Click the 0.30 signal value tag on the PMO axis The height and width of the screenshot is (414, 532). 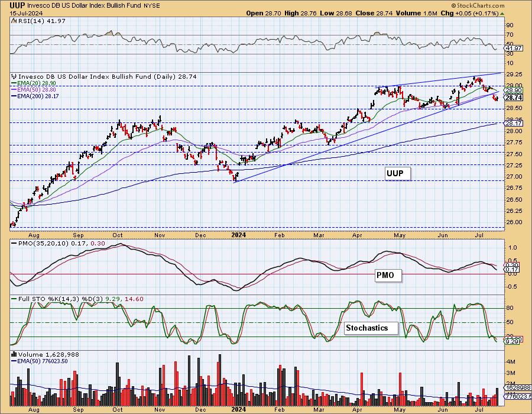tap(512, 265)
